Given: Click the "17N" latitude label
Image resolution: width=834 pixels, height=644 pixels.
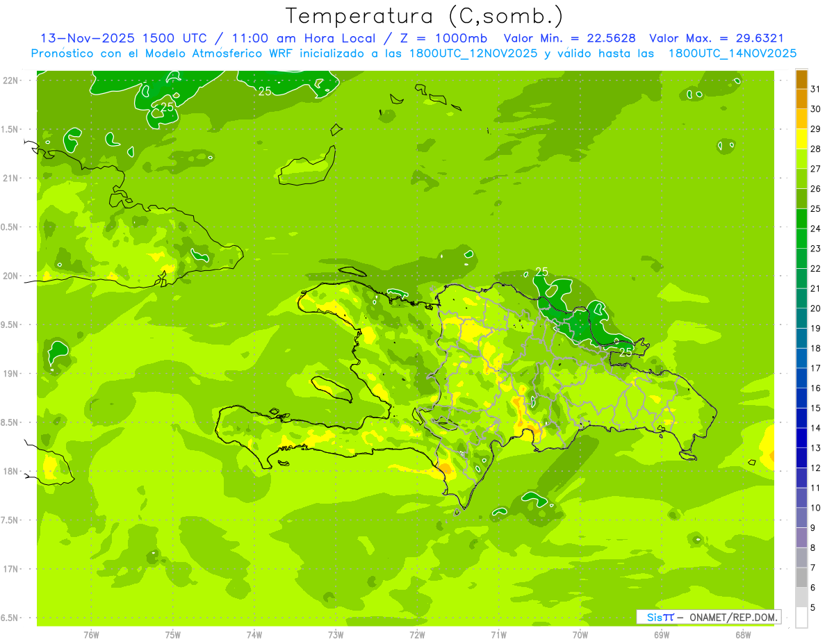Looking at the screenshot, I should 10,569.
